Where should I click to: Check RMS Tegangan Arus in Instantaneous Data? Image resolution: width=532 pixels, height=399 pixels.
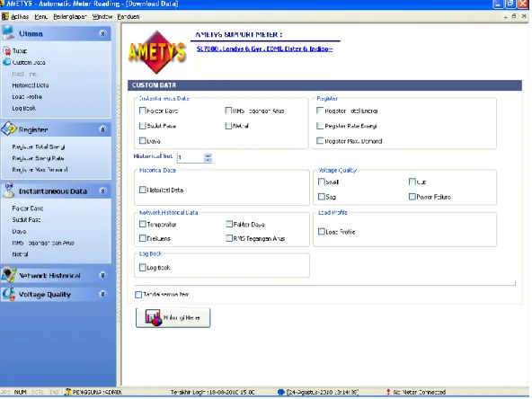(x=228, y=111)
